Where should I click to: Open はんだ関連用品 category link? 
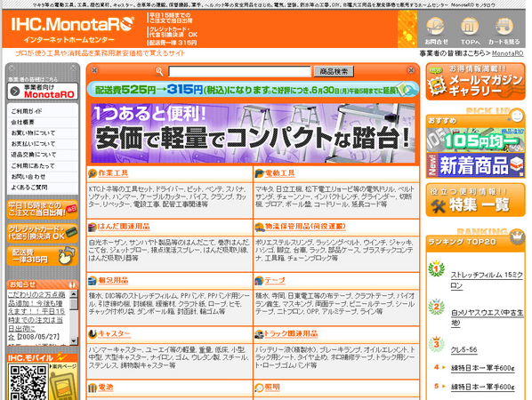tap(124, 227)
